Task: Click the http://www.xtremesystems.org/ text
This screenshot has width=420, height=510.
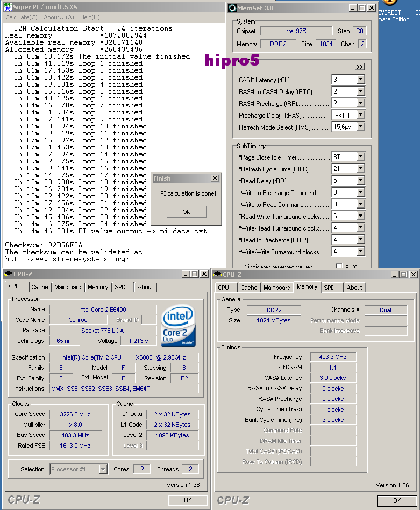Action: pos(67,259)
